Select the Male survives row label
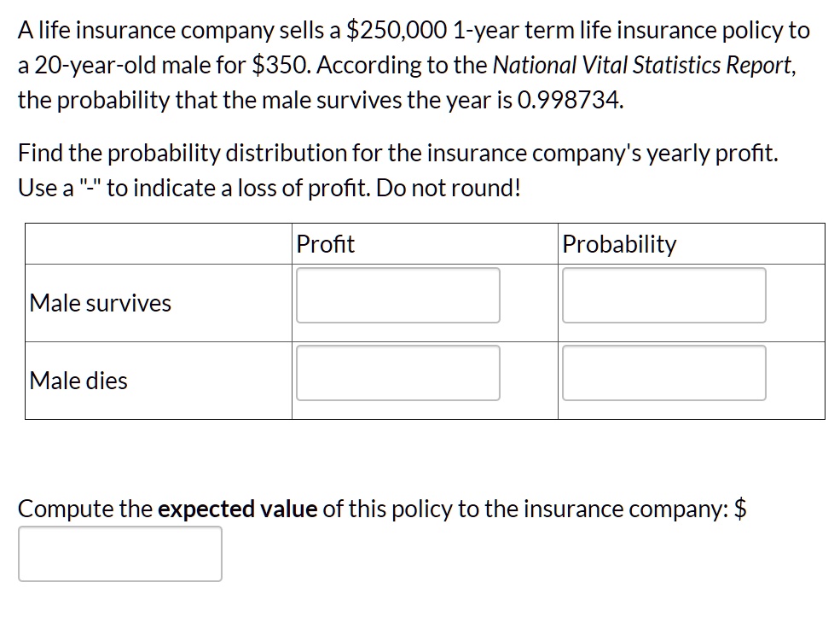The width and height of the screenshot is (840, 623). (x=99, y=303)
